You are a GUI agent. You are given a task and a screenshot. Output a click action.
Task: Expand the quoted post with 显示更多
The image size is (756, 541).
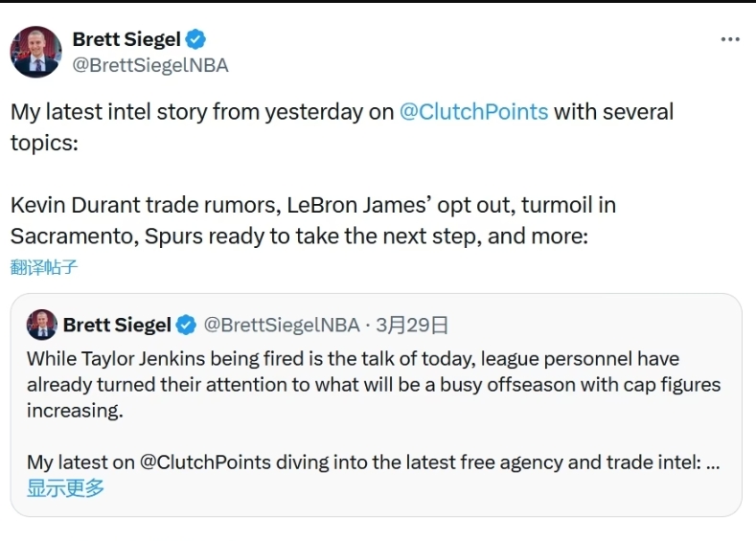coord(65,488)
